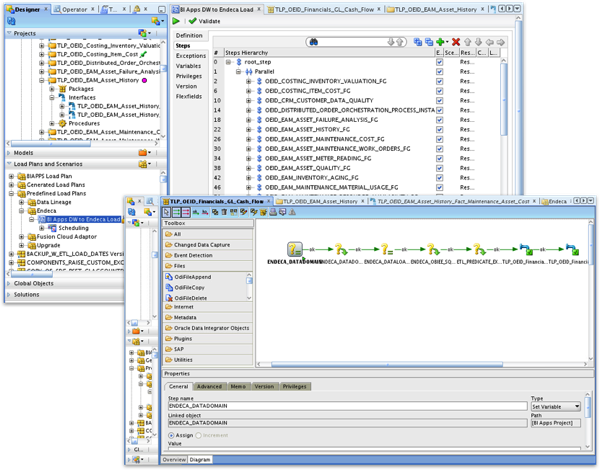Select the pointer tool in package toolbar

coord(166,212)
